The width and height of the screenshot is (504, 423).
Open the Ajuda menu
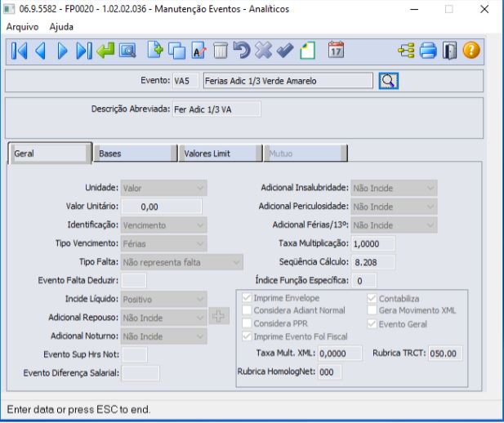[x=61, y=27]
